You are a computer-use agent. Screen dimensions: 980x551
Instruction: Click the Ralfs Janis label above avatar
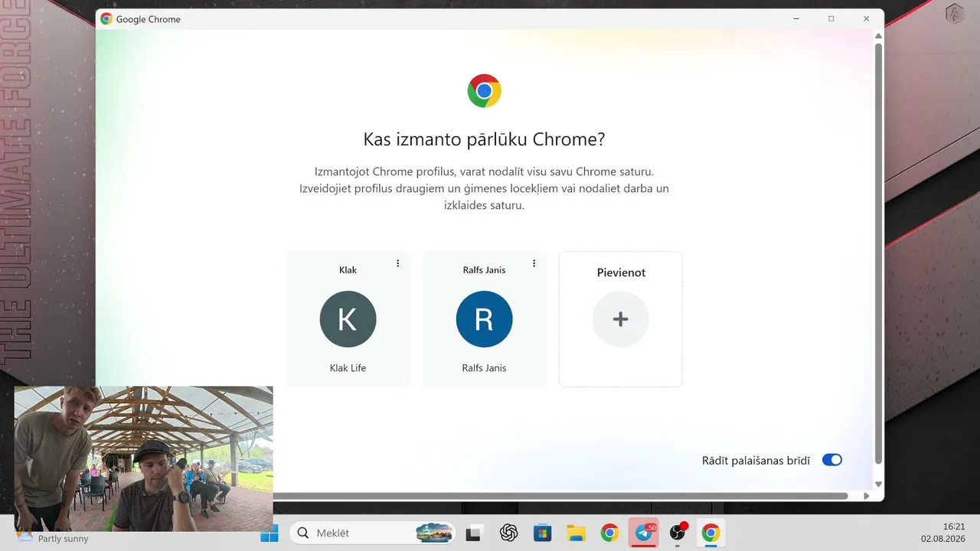tap(484, 270)
